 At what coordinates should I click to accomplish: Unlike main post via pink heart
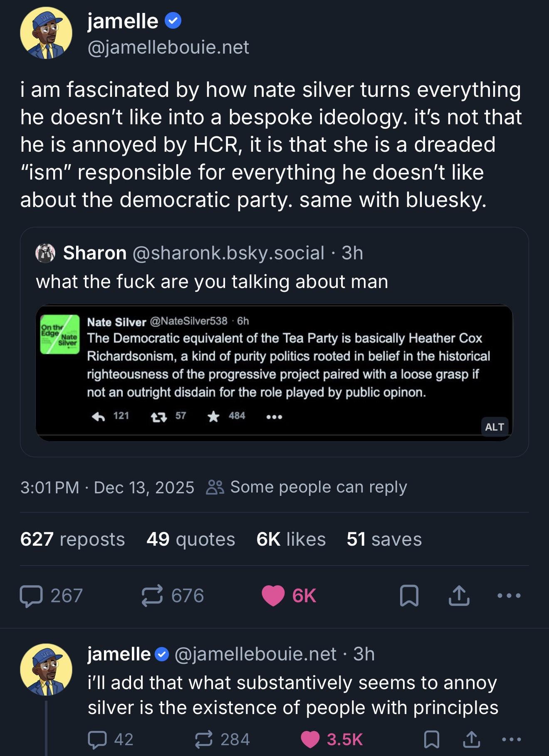[x=273, y=596]
